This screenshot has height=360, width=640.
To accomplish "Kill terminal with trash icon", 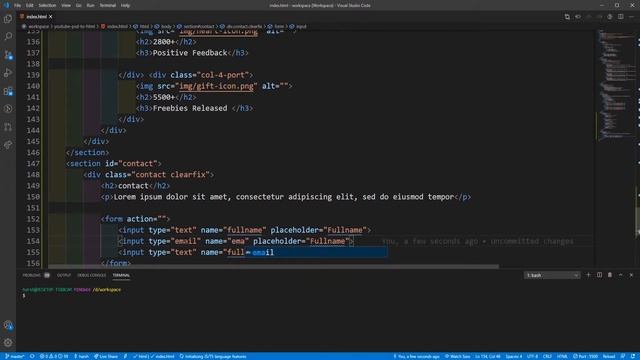I will coord(610,275).
